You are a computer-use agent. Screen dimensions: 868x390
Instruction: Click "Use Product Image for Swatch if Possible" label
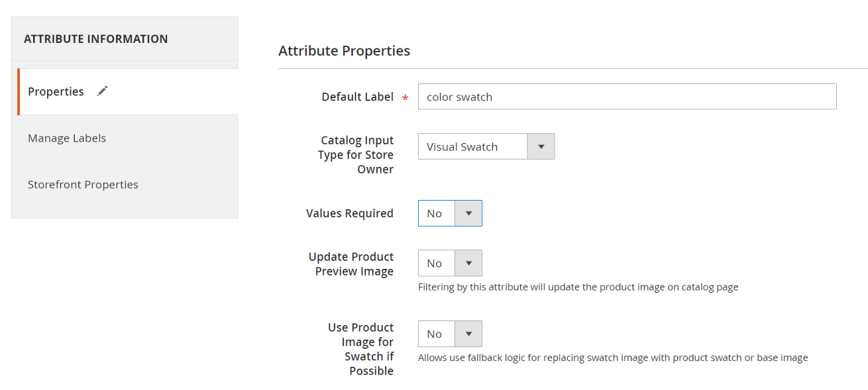pos(361,349)
